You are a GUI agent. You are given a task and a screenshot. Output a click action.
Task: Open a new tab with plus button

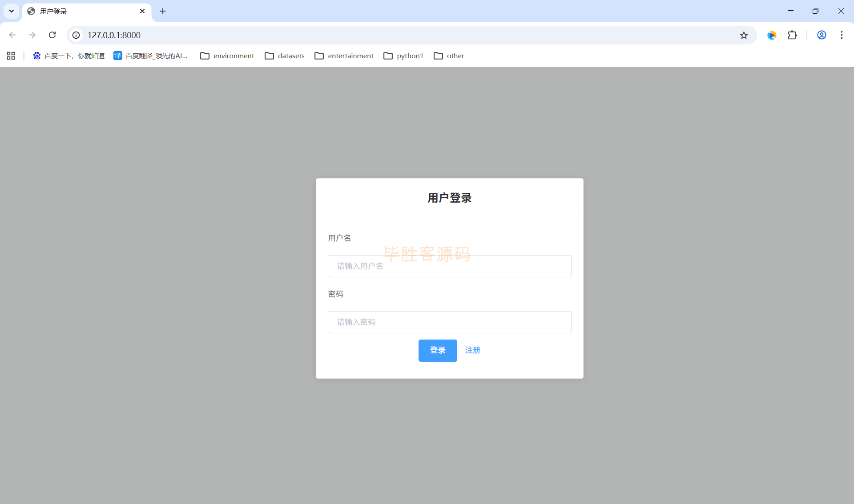163,11
